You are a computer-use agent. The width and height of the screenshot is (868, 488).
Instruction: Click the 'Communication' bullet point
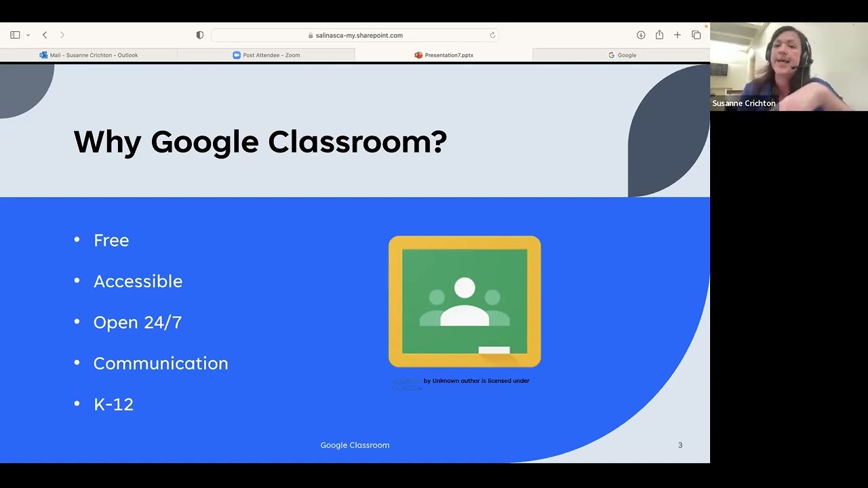point(161,363)
